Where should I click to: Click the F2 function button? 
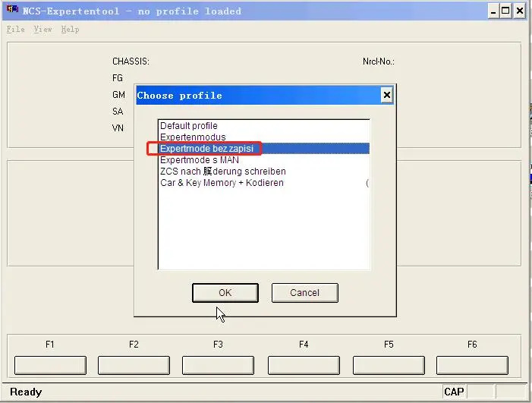pyautogui.click(x=134, y=365)
